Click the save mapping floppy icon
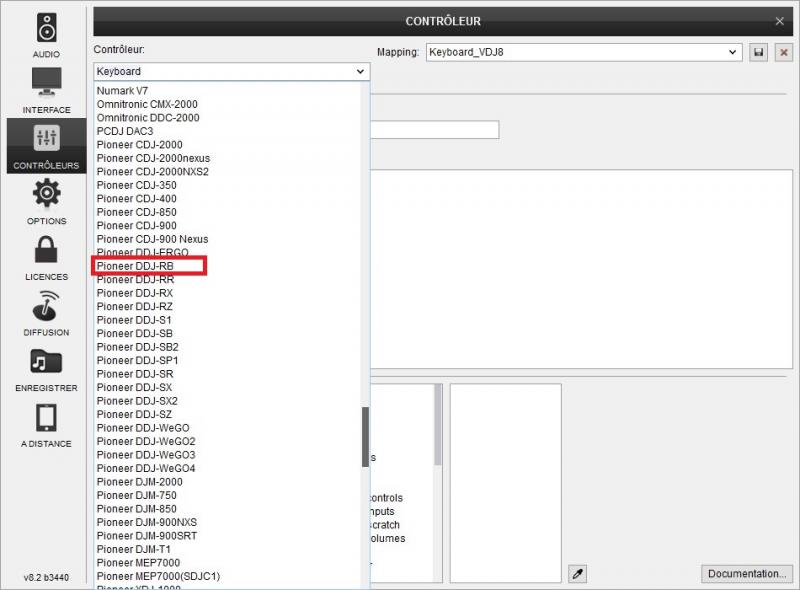This screenshot has width=800, height=590. coord(758,52)
